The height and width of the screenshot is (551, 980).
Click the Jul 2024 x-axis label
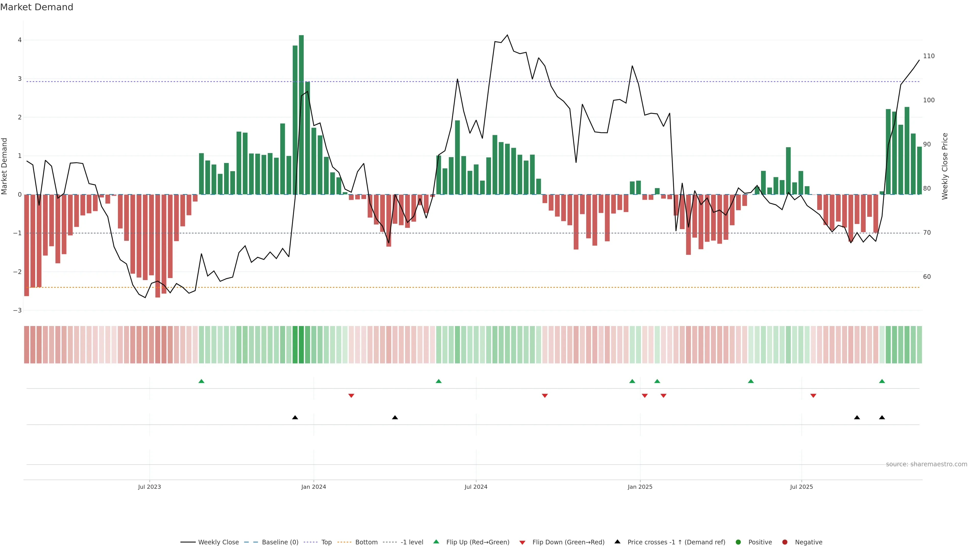tap(475, 487)
